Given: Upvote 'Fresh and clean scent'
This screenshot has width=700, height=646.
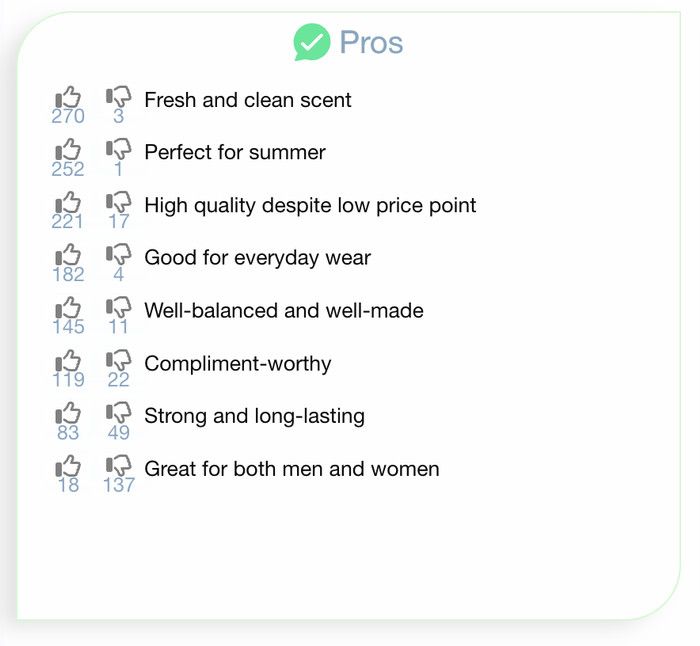Looking at the screenshot, I should click(68, 96).
